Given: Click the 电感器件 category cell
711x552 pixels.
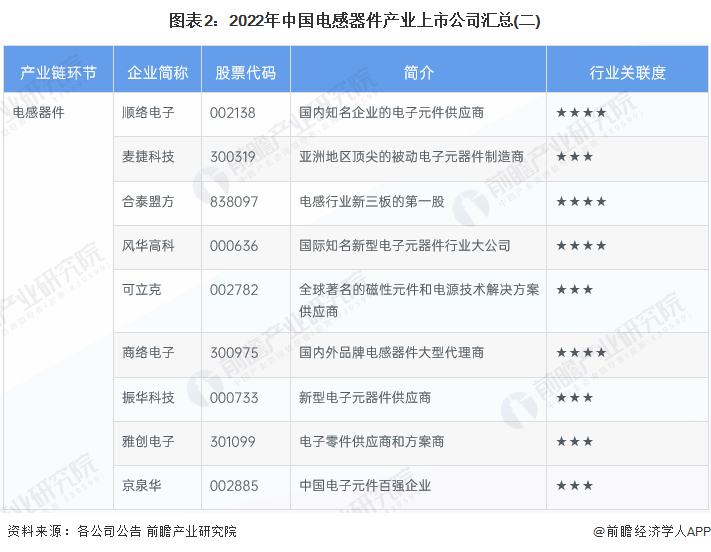Looking at the screenshot, I should (38, 113).
